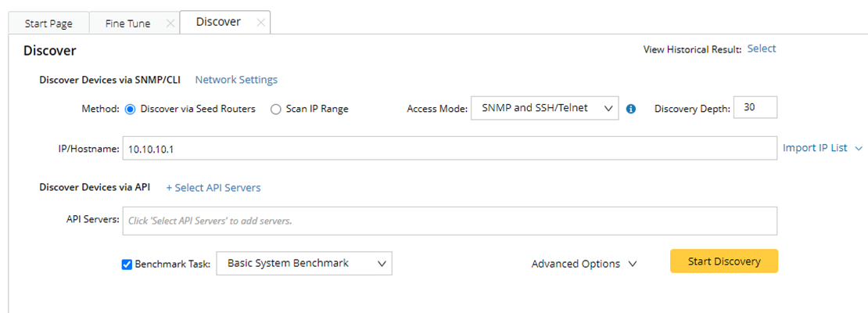Screen dimensions: 868x313
Task: Close the Fine Tune tab
Action: click(x=170, y=23)
